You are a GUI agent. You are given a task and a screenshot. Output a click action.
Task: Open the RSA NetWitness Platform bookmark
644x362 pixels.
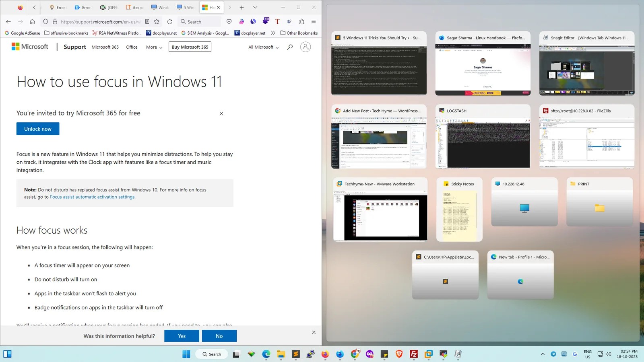point(117,33)
